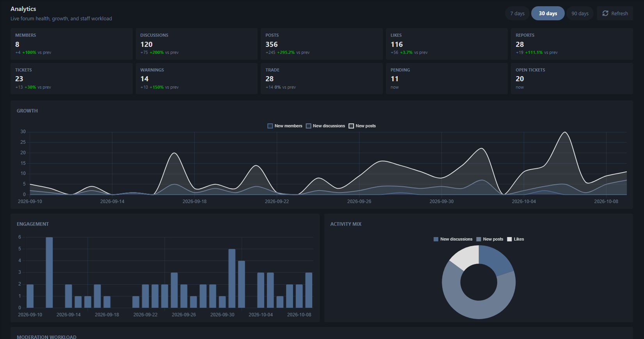The height and width of the screenshot is (339, 644).
Task: Open the Open Tickets stat card
Action: point(572,79)
